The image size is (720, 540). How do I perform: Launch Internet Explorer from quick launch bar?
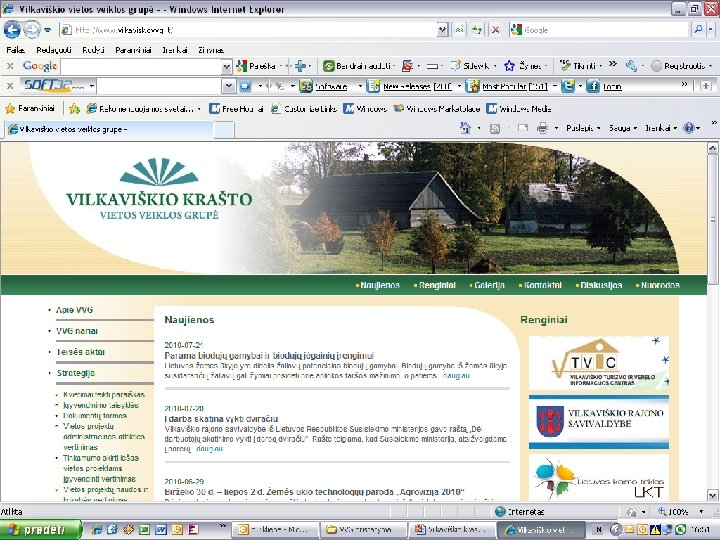point(96,529)
